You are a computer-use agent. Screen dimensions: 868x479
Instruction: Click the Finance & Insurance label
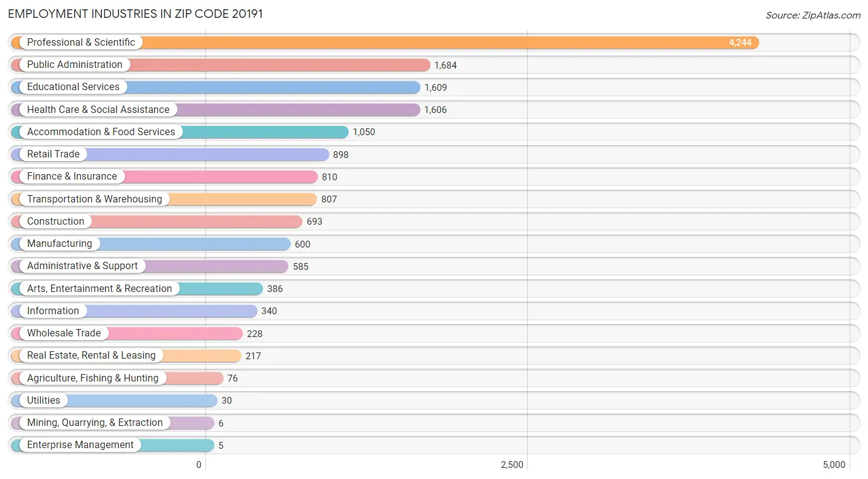click(x=72, y=177)
